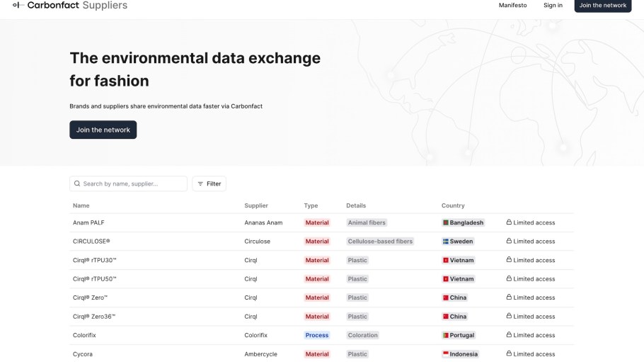This screenshot has width=644, height=362.
Task: Open the Cycora entry
Action: click(x=83, y=354)
